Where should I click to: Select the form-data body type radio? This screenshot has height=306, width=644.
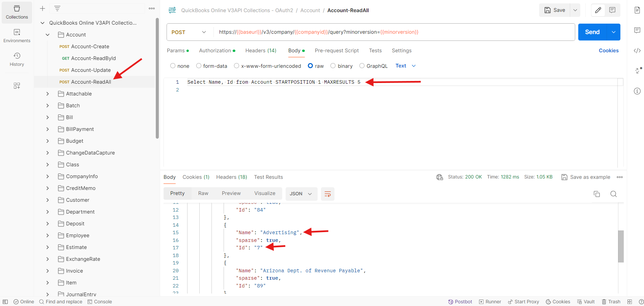pos(199,66)
